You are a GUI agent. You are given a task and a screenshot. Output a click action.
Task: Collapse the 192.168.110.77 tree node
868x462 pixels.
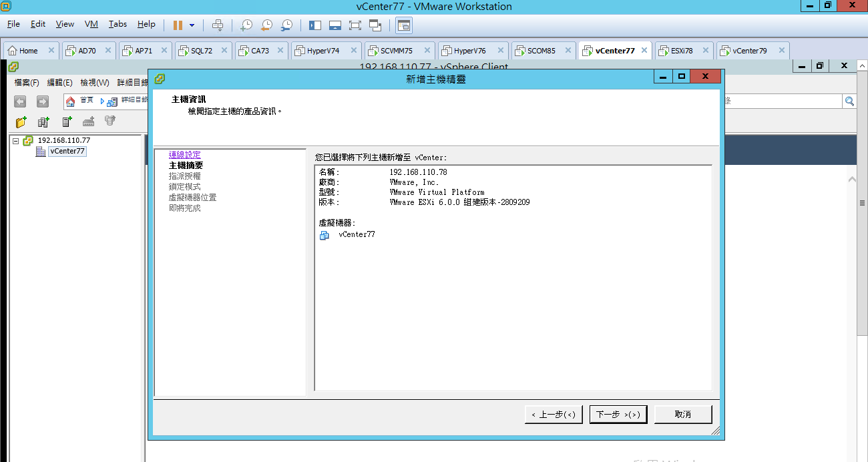coord(16,141)
